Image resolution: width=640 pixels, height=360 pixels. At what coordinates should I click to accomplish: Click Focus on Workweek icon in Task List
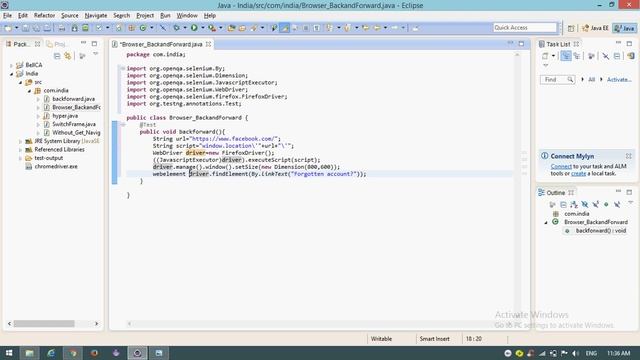[x=591, y=56]
